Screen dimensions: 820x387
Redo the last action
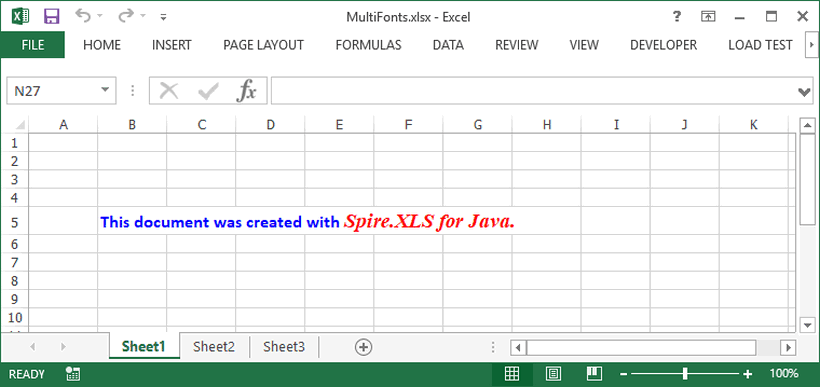(126, 16)
